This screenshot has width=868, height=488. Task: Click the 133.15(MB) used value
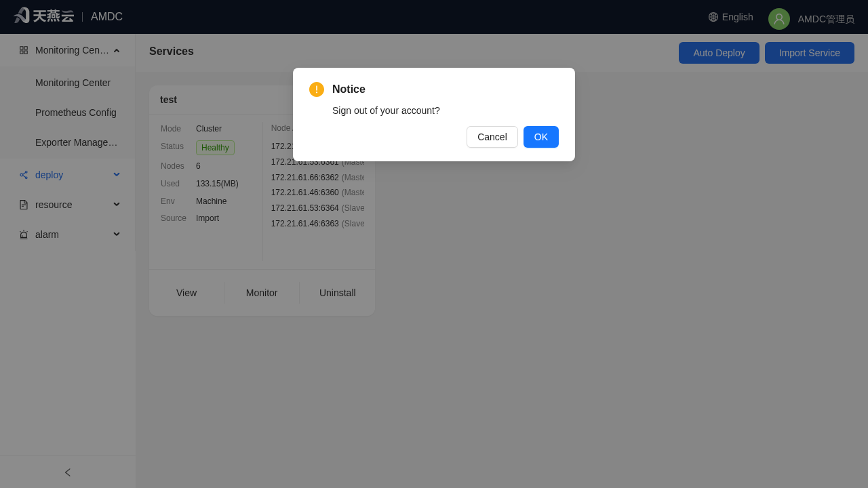pos(217,184)
